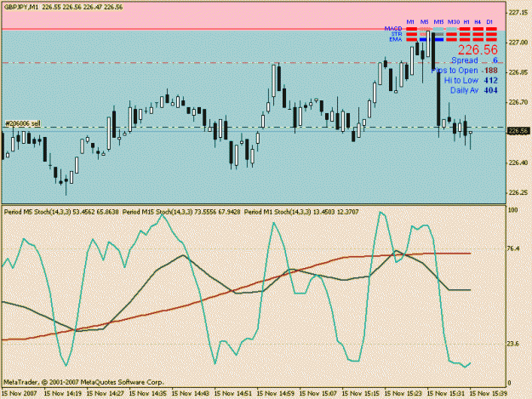This screenshot has width=532, height=399.
Task: Click the D1 timeframe column header
Action: pos(489,22)
